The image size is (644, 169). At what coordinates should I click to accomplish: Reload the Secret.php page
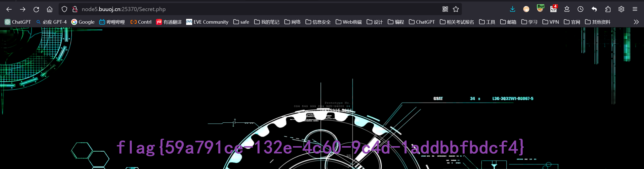point(36,9)
